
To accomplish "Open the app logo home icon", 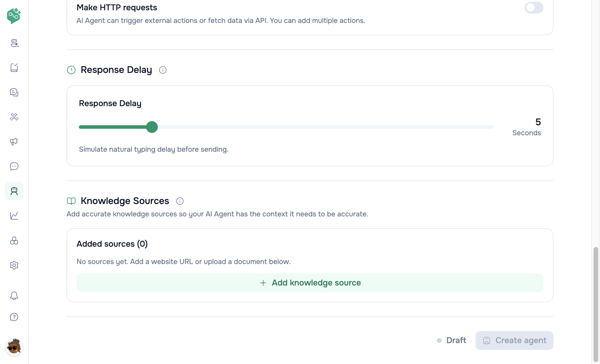I will point(14,16).
